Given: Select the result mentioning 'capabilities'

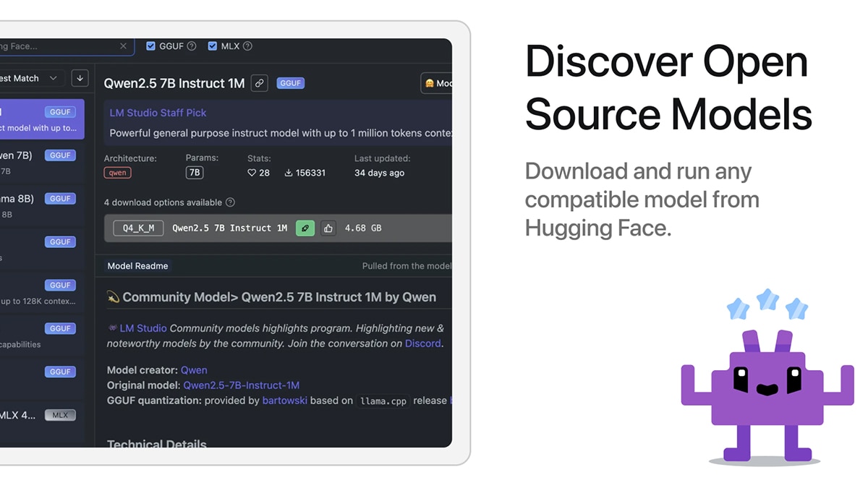Looking at the screenshot, I should coord(42,336).
